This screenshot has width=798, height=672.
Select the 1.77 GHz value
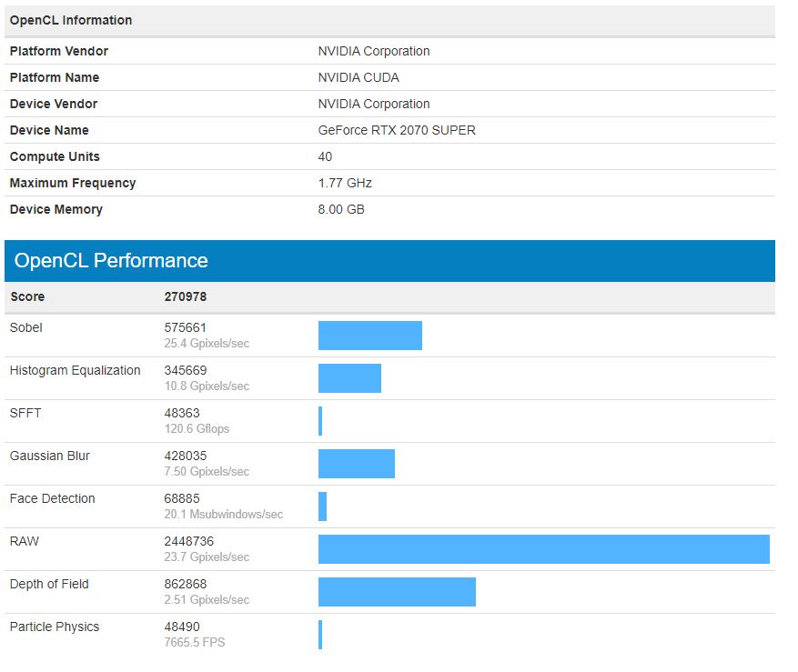tap(345, 184)
